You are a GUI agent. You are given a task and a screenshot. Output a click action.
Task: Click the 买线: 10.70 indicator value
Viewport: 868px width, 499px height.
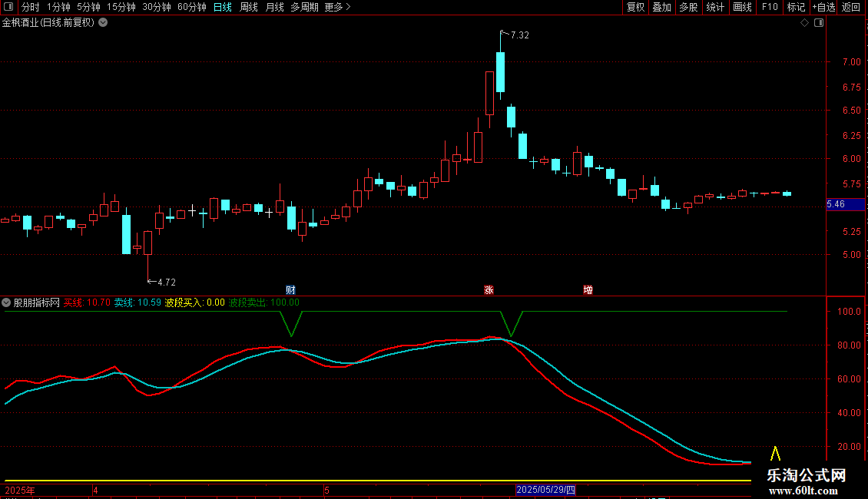coord(87,302)
